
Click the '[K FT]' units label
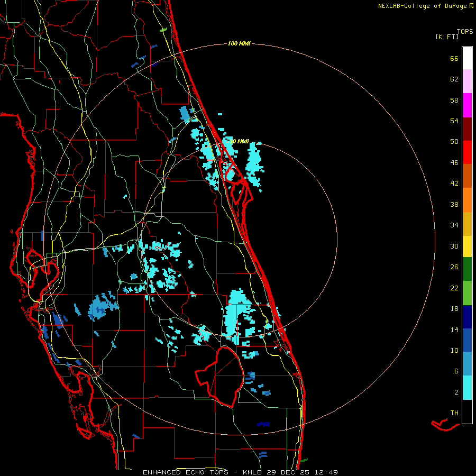(447, 36)
